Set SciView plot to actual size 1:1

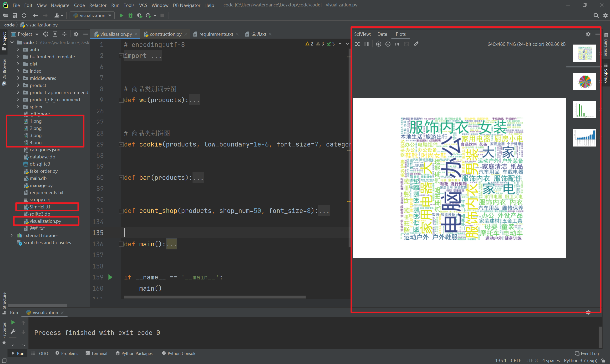coord(397,44)
